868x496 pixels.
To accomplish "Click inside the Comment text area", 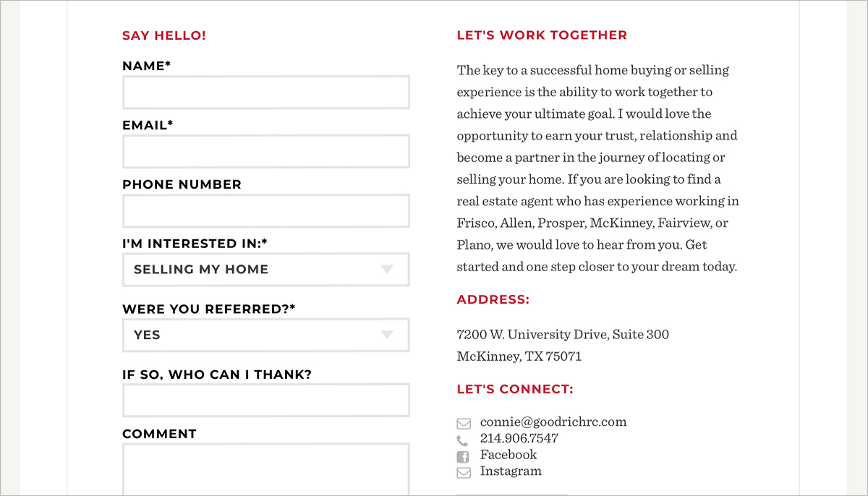I will (266, 470).
